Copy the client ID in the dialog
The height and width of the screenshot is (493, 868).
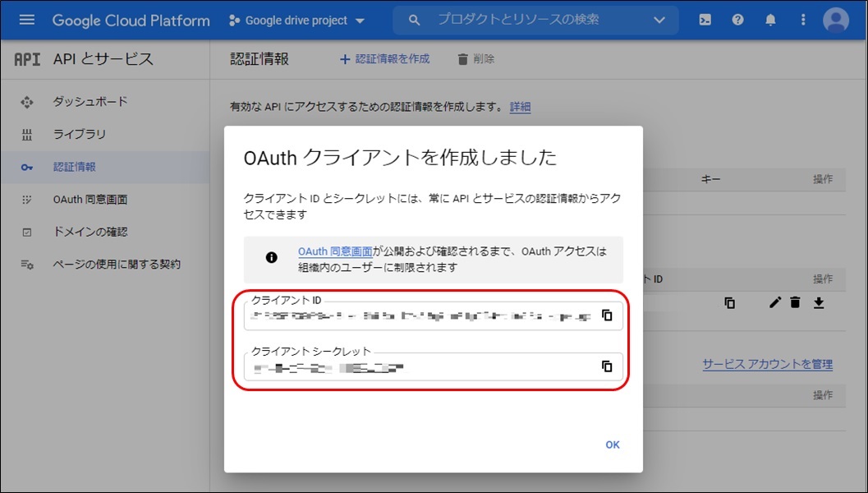[607, 315]
